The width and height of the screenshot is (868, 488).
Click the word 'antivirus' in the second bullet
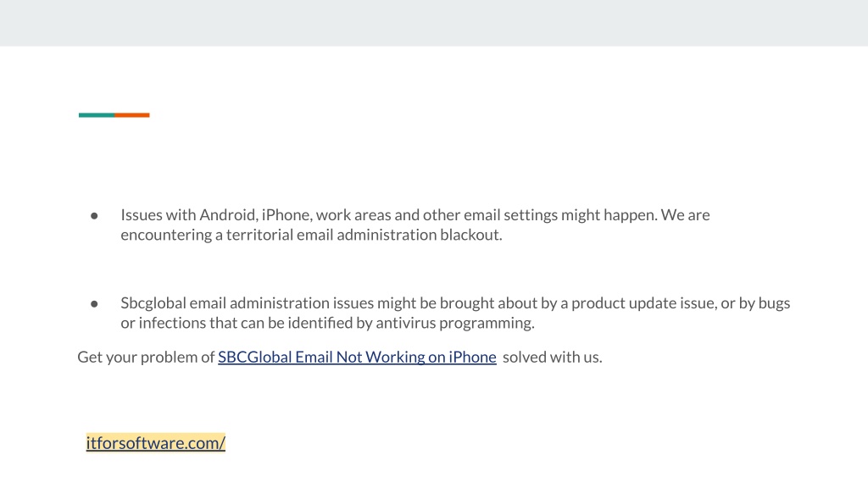(x=406, y=323)
